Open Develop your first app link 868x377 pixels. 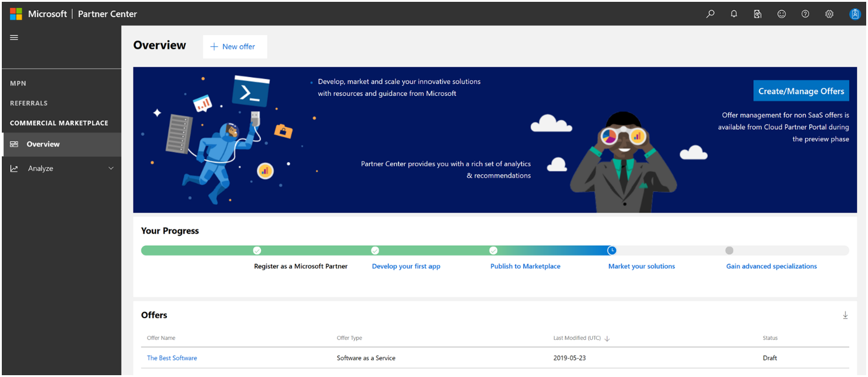pyautogui.click(x=406, y=267)
